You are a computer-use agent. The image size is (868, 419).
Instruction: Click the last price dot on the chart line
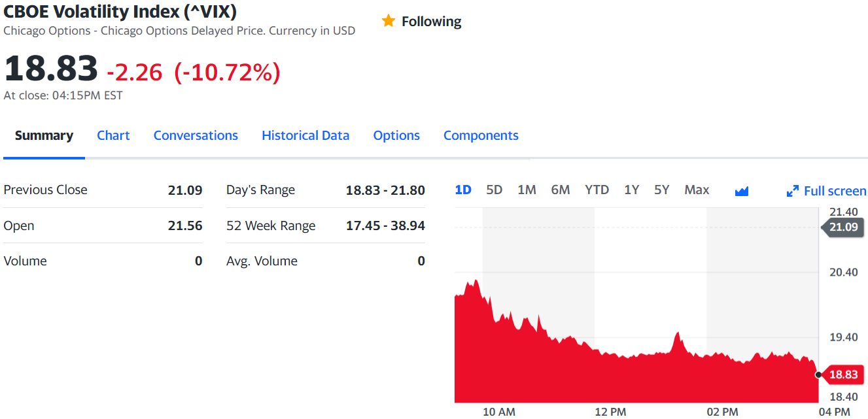tap(818, 375)
